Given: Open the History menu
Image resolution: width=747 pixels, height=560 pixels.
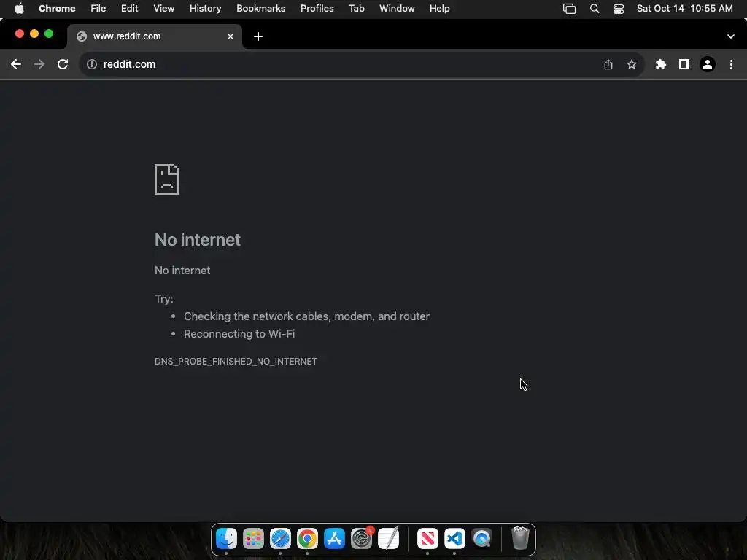Looking at the screenshot, I should [205, 8].
